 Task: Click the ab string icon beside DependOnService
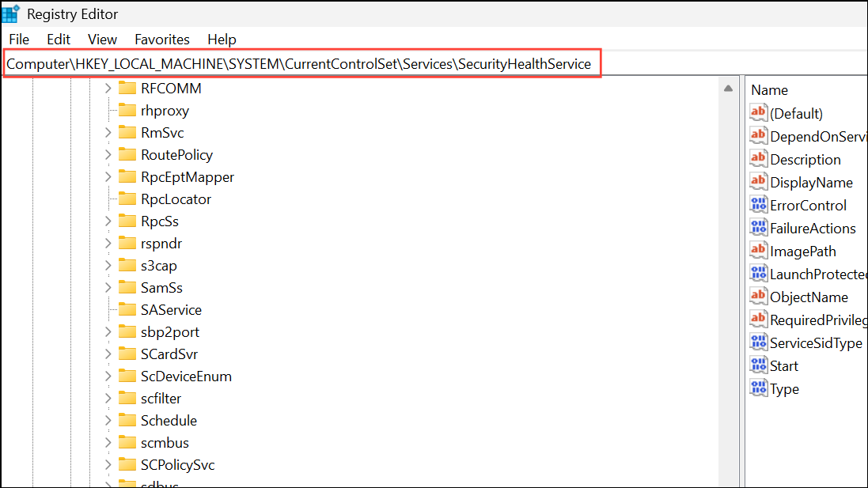[758, 135]
